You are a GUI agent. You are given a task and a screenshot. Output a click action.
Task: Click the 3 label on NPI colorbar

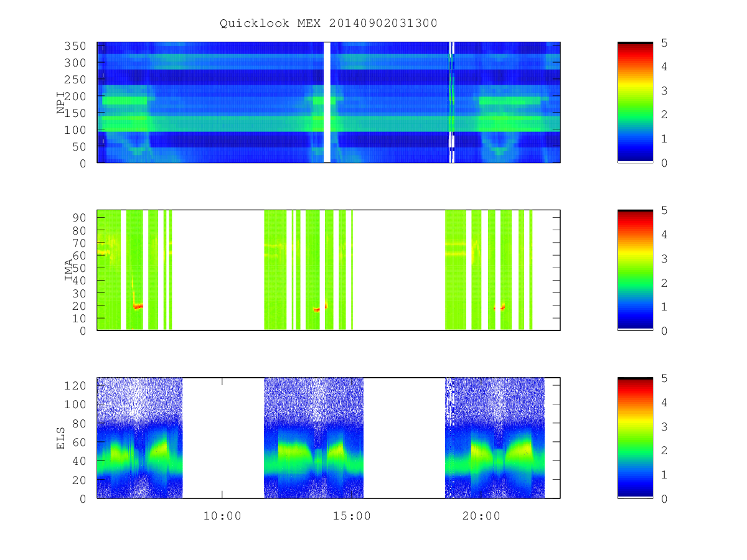click(x=664, y=91)
